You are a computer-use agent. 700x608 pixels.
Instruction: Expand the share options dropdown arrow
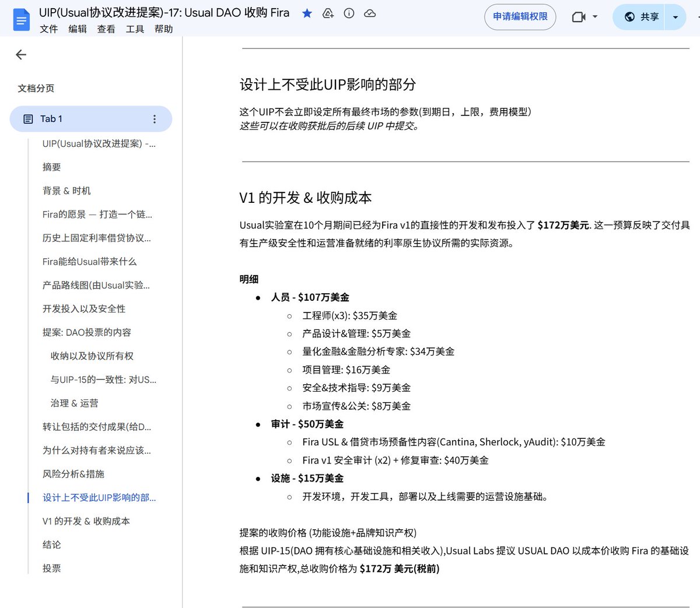675,17
